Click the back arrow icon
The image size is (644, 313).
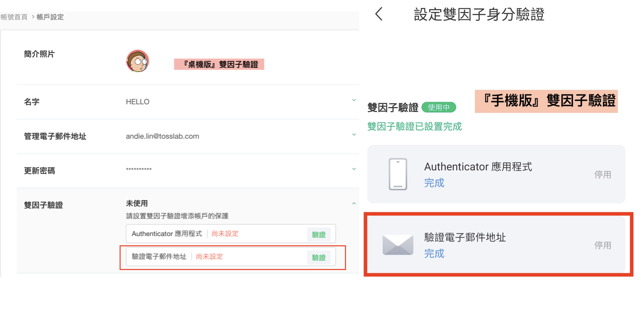click(379, 14)
